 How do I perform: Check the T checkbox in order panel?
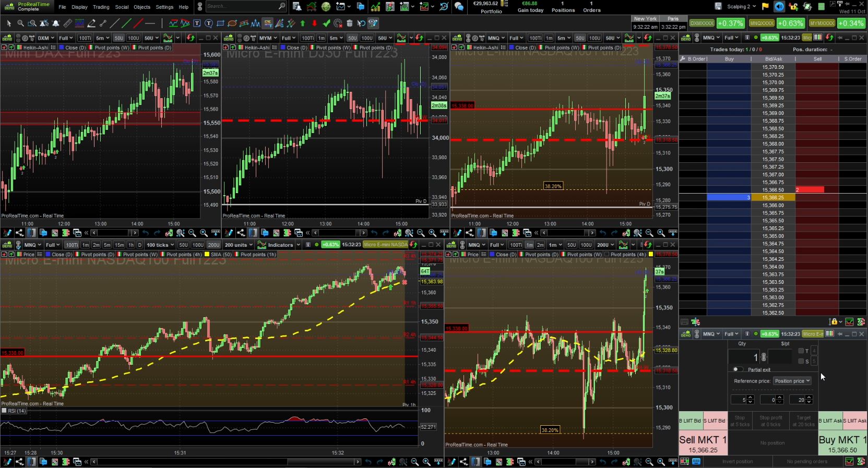pyautogui.click(x=801, y=351)
